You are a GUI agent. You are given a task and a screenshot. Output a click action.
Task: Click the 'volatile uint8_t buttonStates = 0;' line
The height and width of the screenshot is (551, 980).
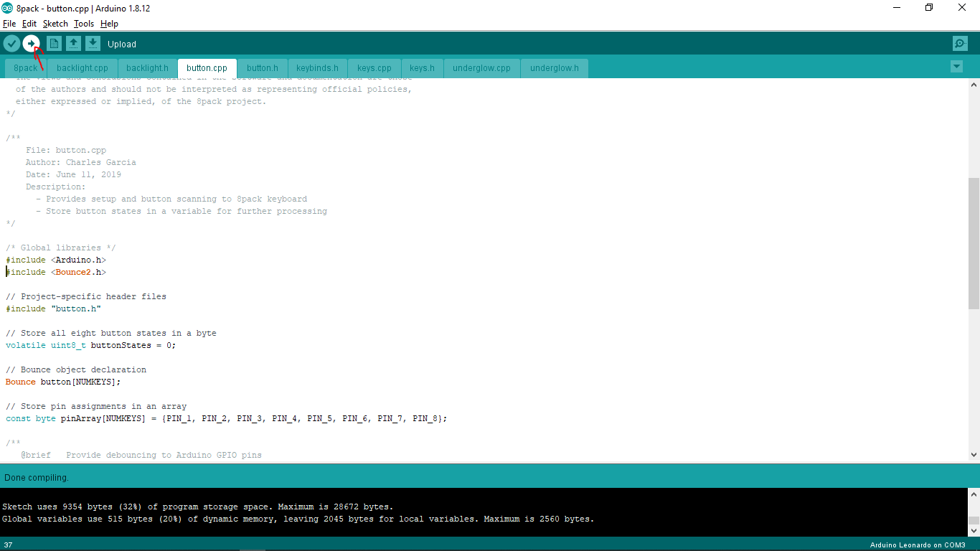click(91, 345)
